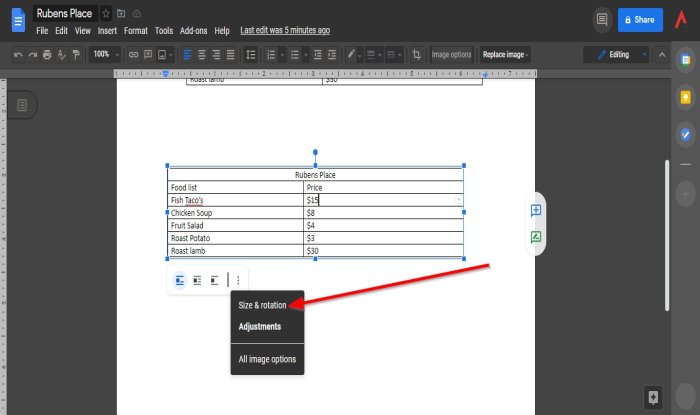
Task: Open the three-dot image options menu
Action: tap(238, 281)
